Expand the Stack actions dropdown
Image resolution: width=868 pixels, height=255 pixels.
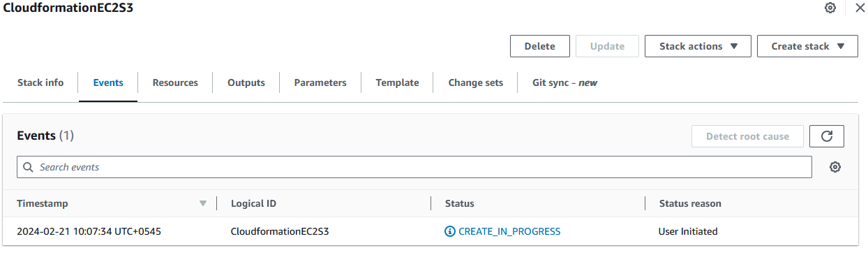(x=698, y=46)
